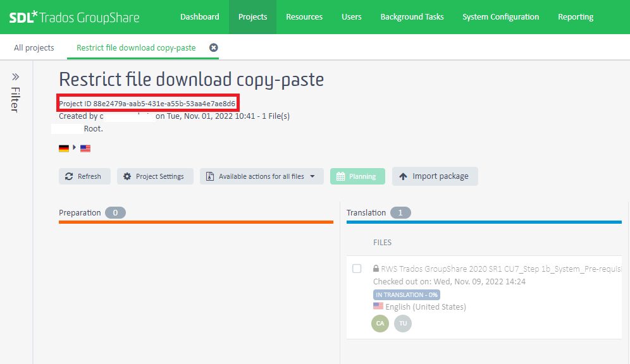Open System Configuration menu
Screen dimensions: 630x364
click(x=500, y=17)
